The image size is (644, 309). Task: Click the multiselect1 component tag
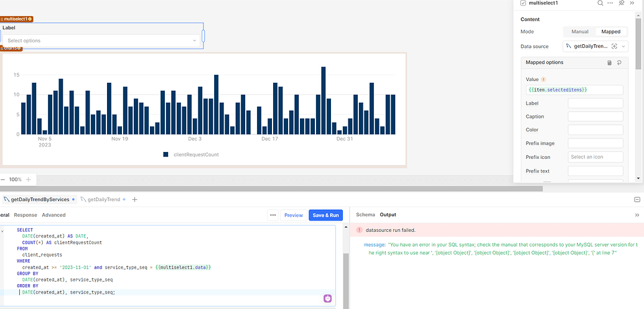click(x=16, y=19)
